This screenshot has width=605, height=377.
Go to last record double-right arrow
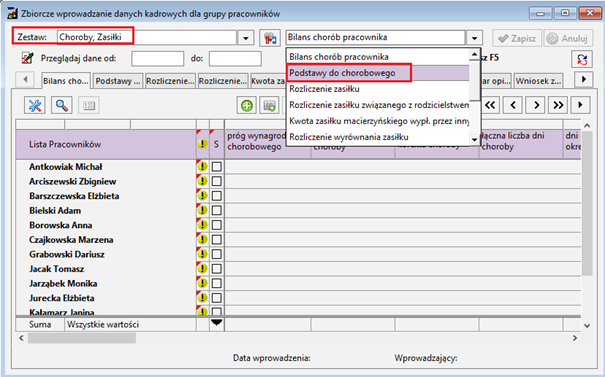pyautogui.click(x=558, y=105)
